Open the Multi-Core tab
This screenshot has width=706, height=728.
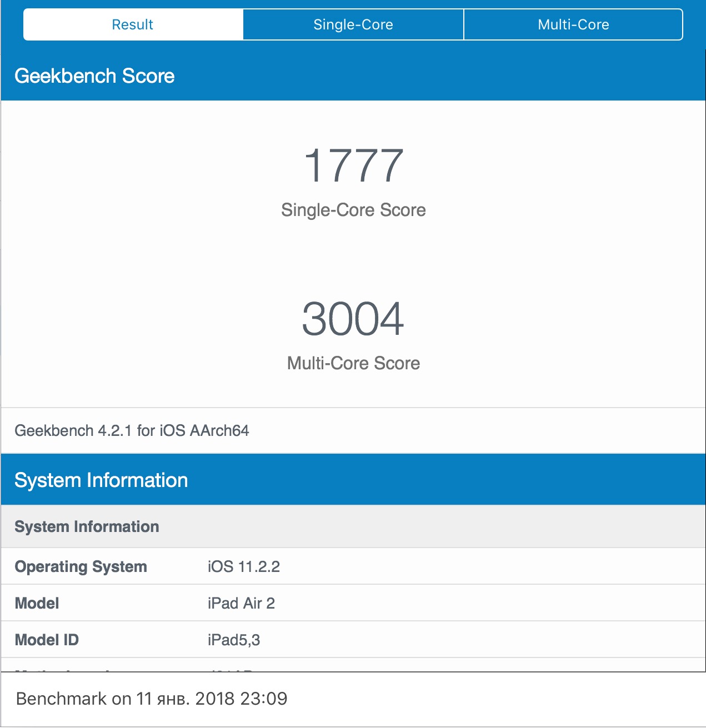(573, 24)
